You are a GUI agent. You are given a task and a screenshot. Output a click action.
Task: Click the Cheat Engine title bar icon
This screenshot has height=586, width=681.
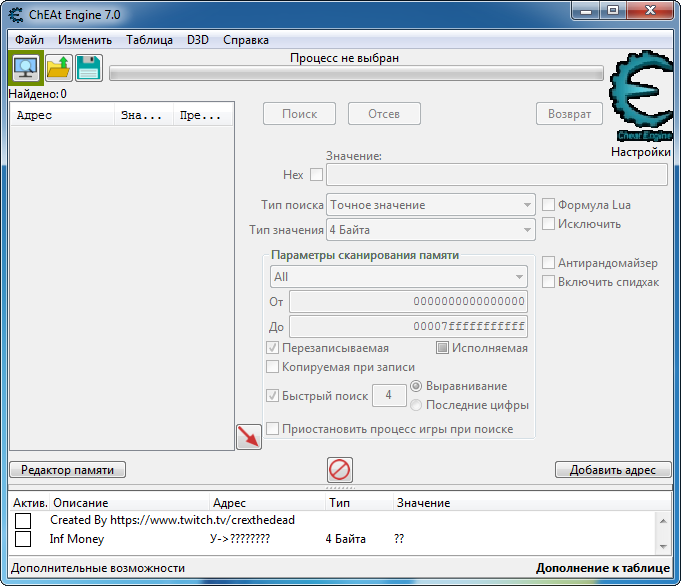[x=16, y=15]
